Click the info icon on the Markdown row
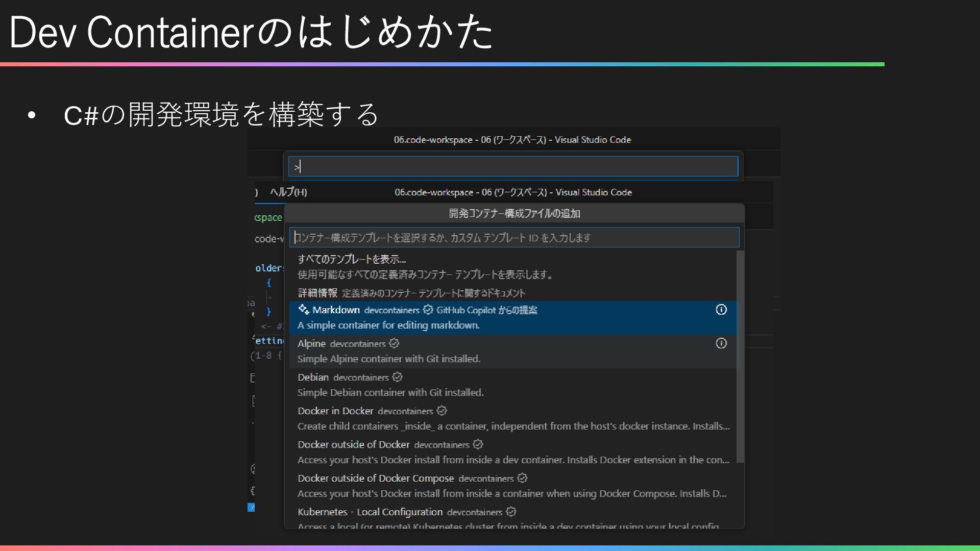The image size is (980, 551). coord(721,310)
